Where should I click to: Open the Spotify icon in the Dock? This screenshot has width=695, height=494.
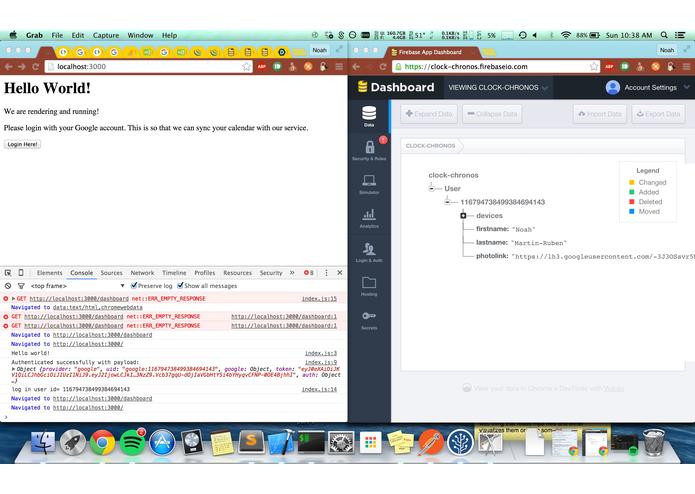pos(132,442)
